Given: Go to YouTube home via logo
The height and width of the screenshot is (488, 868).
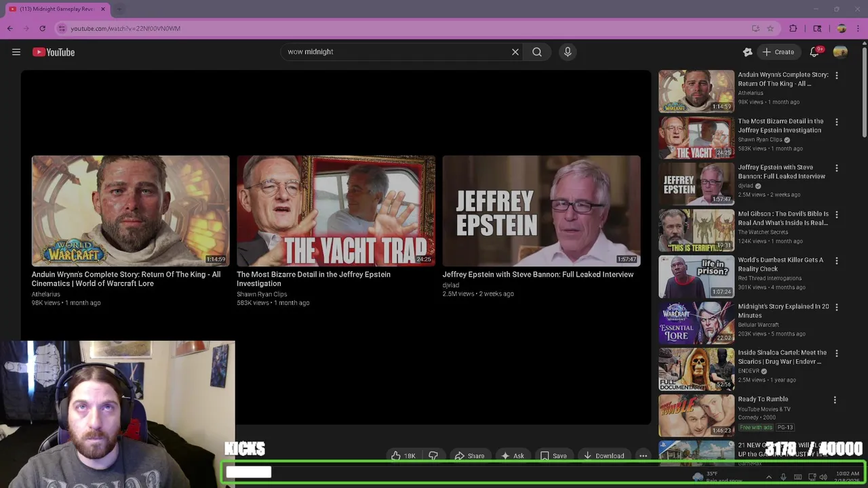Looking at the screenshot, I should pos(54,52).
